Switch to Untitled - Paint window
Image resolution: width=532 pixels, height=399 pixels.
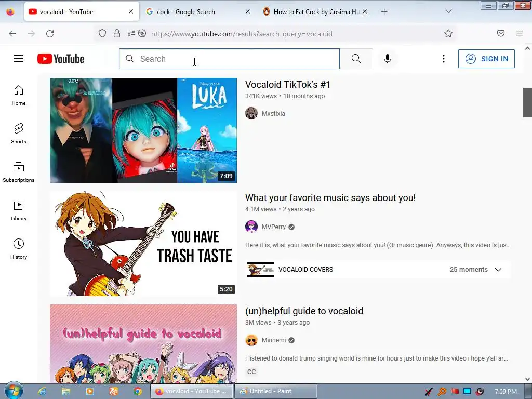276,391
